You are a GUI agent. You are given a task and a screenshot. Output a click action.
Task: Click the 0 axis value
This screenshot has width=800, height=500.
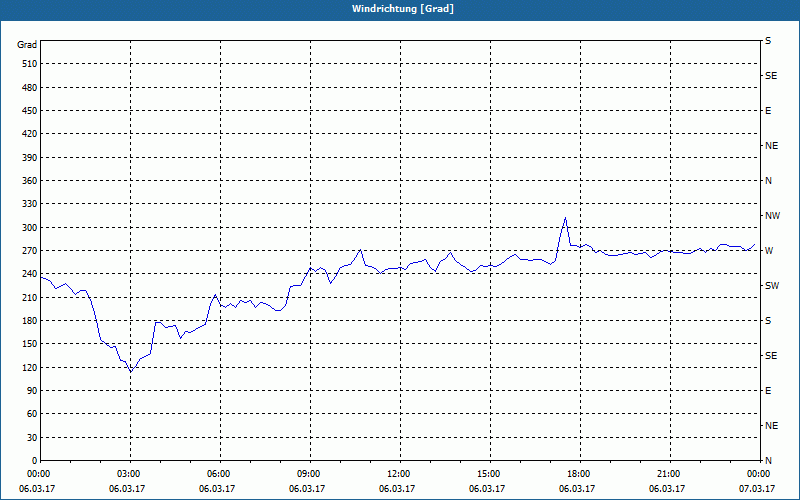click(34, 460)
